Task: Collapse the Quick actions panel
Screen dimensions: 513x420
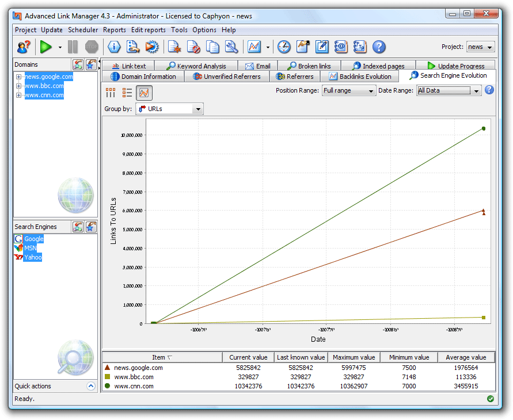Action: tap(90, 386)
